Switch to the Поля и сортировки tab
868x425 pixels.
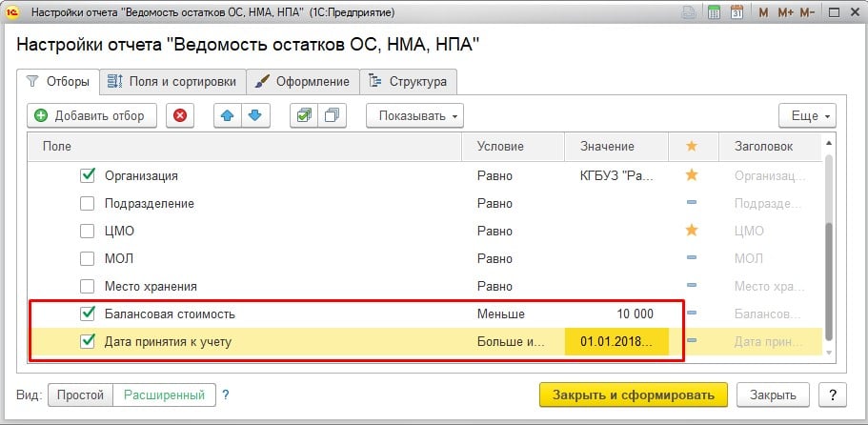point(173,82)
